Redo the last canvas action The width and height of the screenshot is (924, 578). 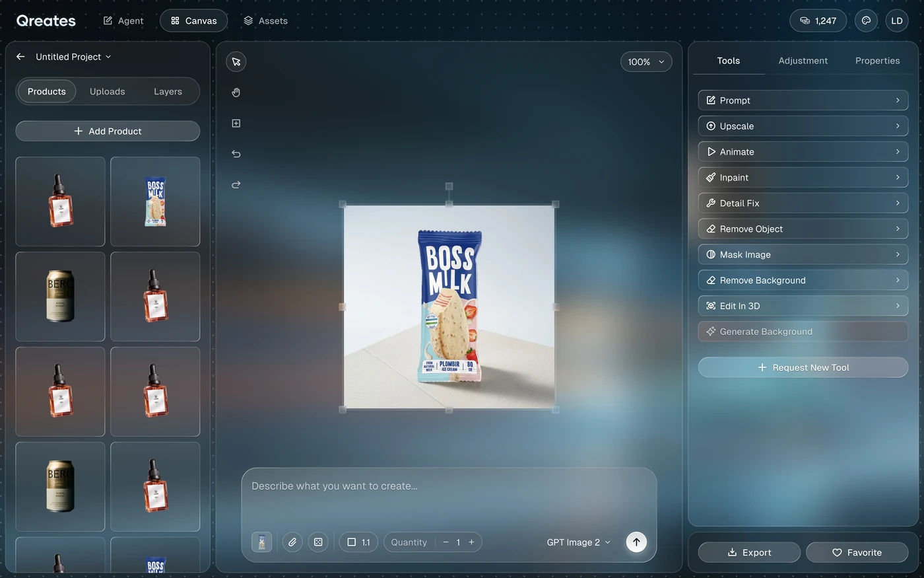pos(236,185)
